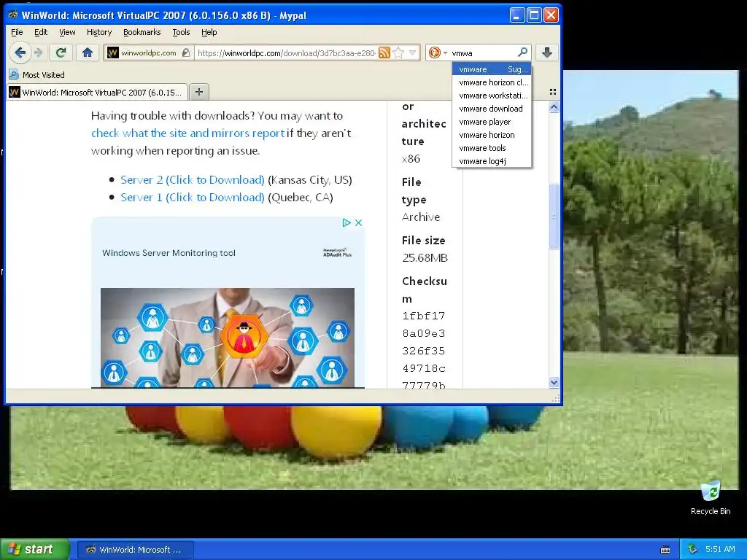
Task: Click the AdChoices triangle icon on ad
Action: coord(347,222)
